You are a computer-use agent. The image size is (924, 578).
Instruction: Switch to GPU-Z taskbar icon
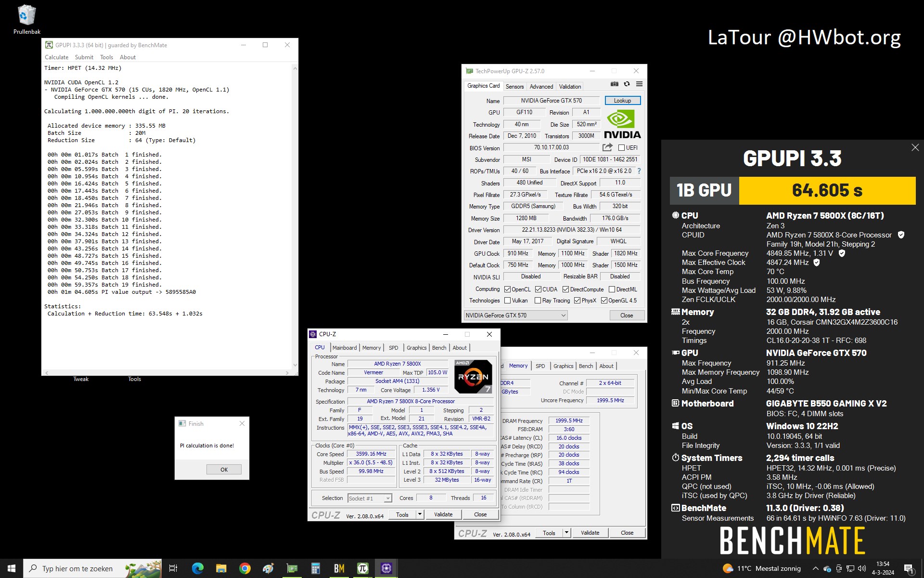tap(292, 568)
